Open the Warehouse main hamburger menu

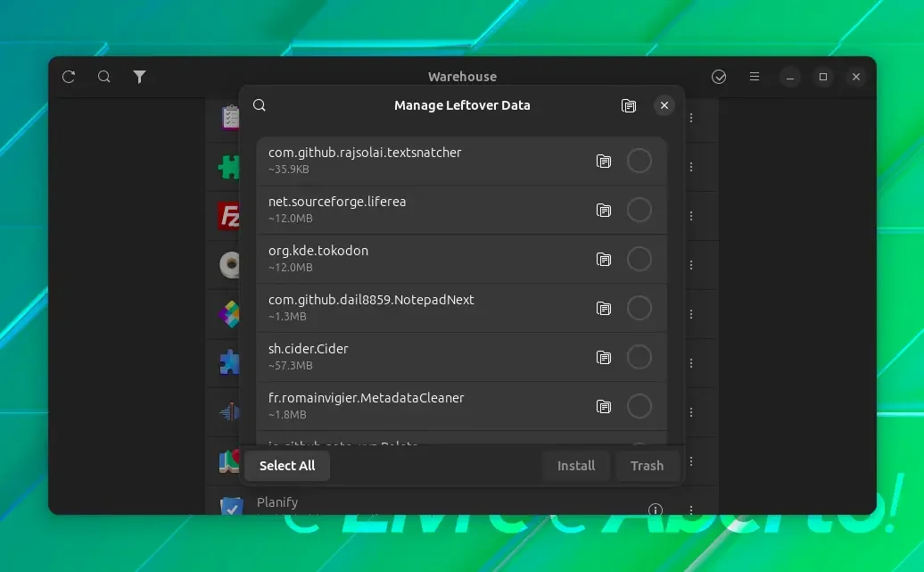click(755, 77)
